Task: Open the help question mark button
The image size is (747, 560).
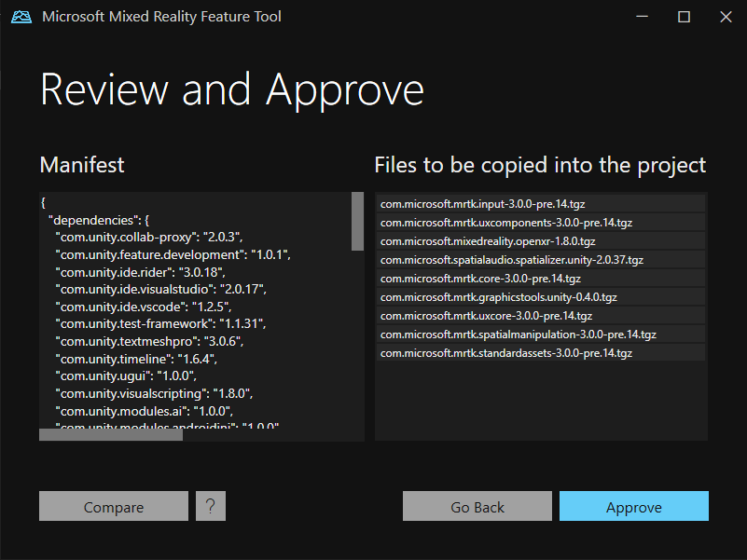Action: (x=211, y=506)
